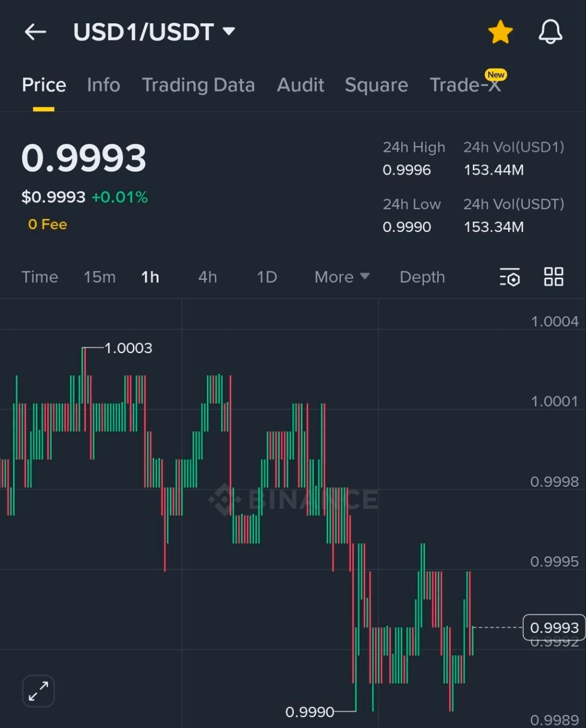Open the Depth chart view
Image resolution: width=586 pixels, height=728 pixels.
422,277
